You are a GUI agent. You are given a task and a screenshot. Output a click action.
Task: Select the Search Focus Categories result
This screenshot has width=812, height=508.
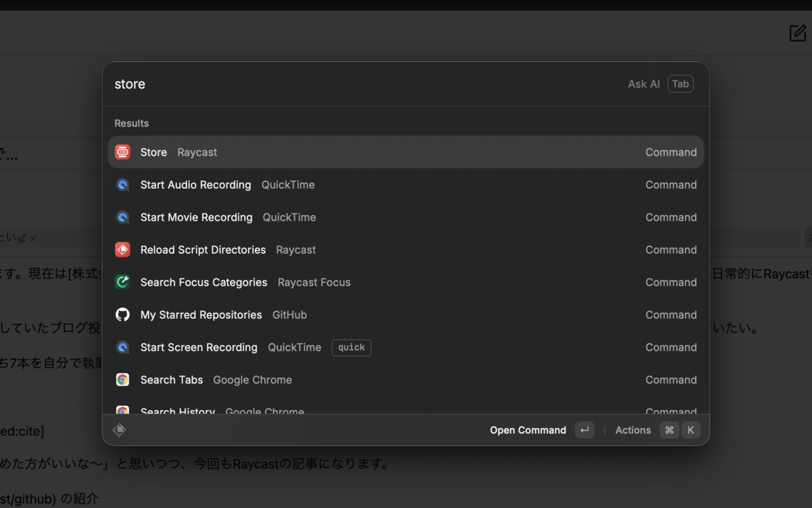coord(406,282)
